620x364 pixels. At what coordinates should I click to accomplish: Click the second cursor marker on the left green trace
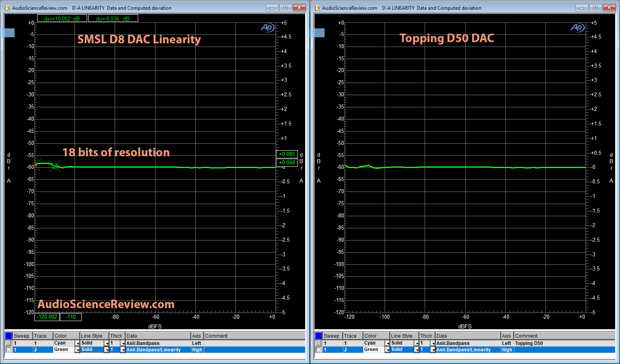(55, 166)
